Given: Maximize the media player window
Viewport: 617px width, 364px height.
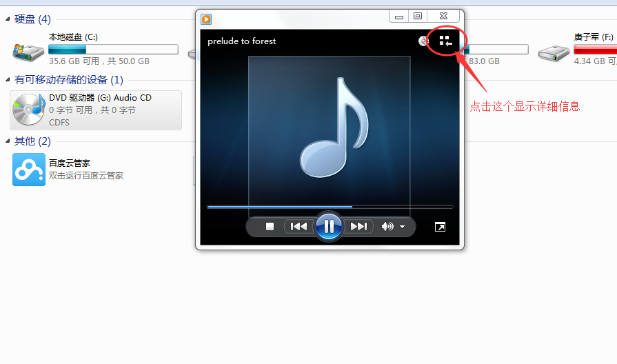Looking at the screenshot, I should (x=418, y=16).
